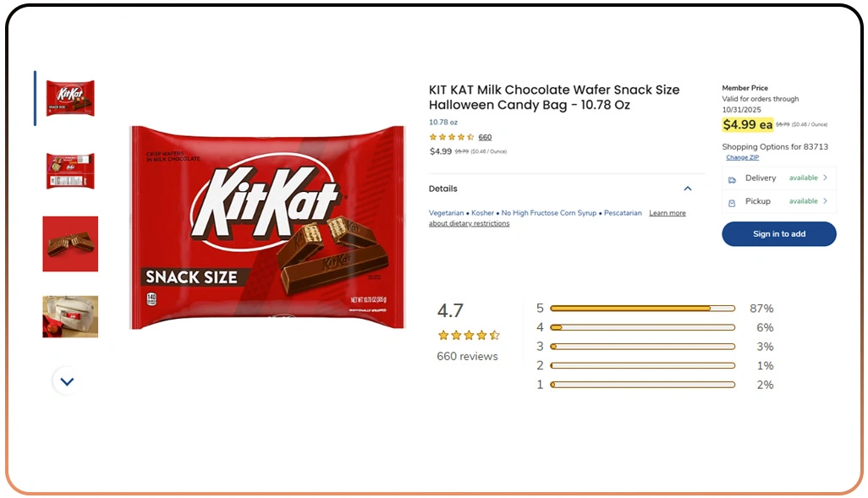Image resolution: width=868 pixels, height=498 pixels.
Task: Click the Vegetarian dietary tag
Action: (446, 213)
